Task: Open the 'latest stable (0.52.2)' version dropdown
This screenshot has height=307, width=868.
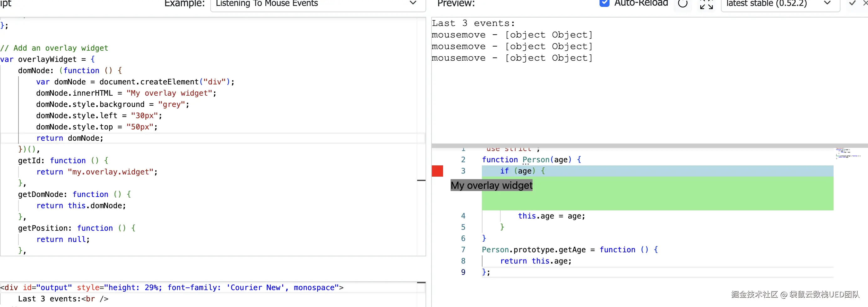Action: pos(780,4)
